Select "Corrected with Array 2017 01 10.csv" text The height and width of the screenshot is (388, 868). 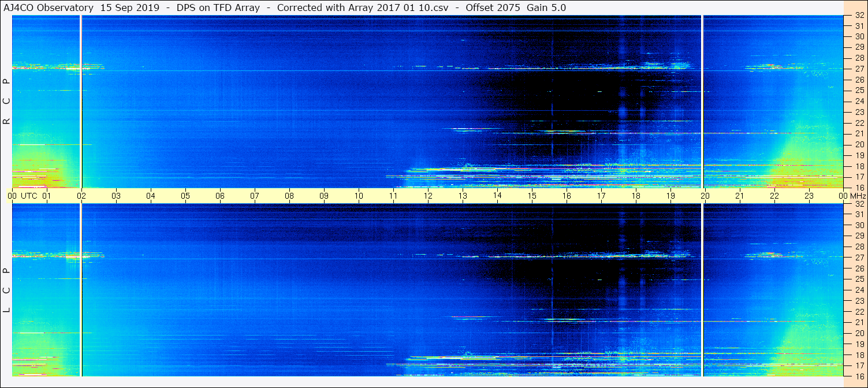pos(363,8)
